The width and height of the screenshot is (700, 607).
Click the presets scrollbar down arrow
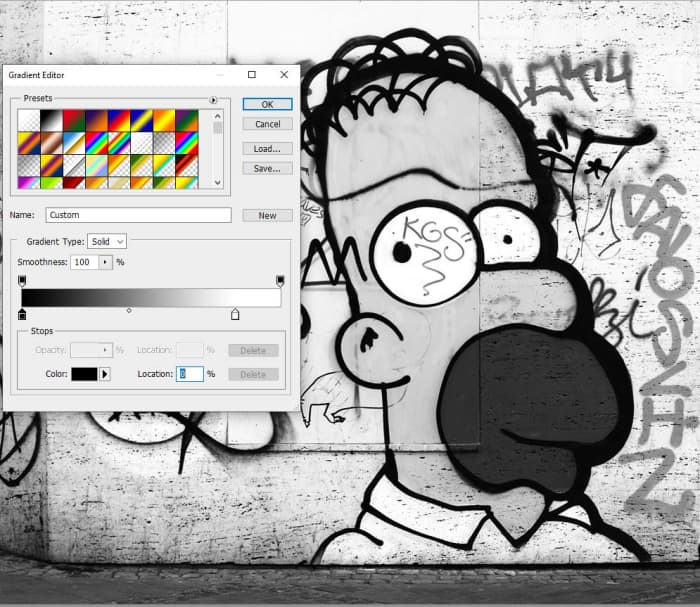(x=217, y=182)
